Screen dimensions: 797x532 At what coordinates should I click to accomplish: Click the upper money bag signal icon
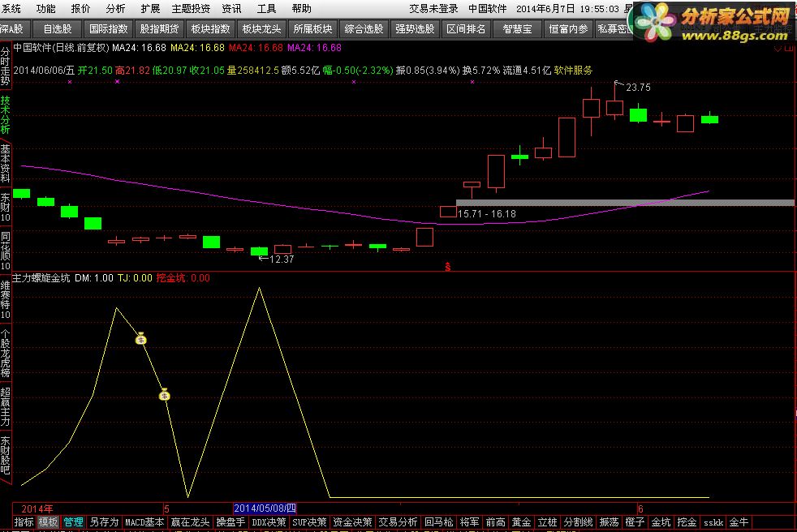(x=140, y=338)
